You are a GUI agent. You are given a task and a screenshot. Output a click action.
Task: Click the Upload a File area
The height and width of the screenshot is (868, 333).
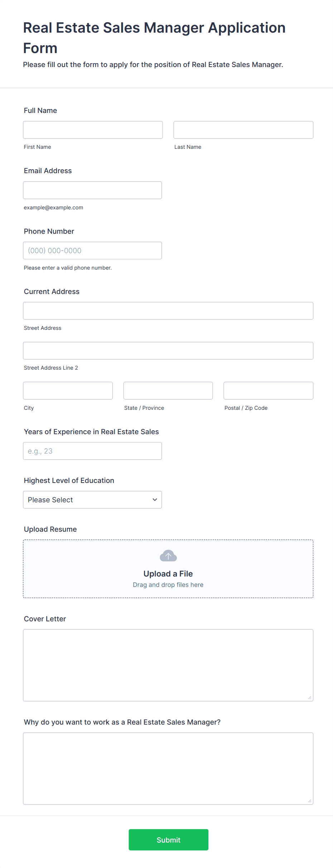(168, 573)
